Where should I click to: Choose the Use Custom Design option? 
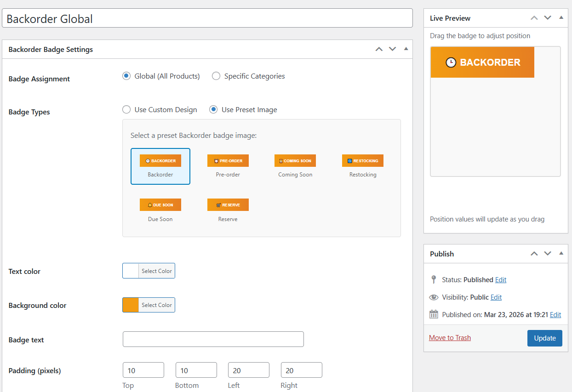coord(126,109)
